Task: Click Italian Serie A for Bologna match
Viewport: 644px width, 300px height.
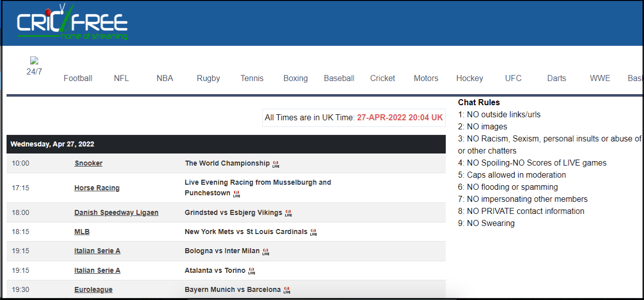Action: click(98, 251)
